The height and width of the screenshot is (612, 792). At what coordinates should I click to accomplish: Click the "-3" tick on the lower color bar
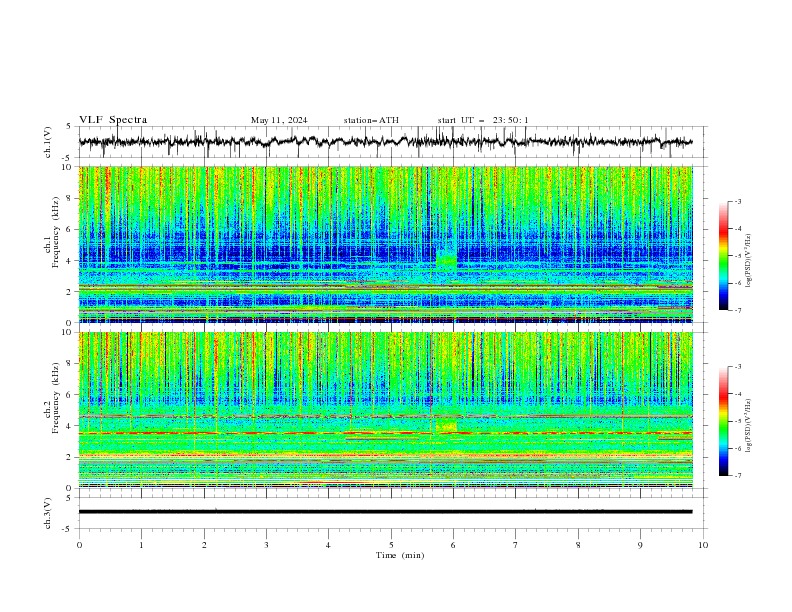point(737,367)
